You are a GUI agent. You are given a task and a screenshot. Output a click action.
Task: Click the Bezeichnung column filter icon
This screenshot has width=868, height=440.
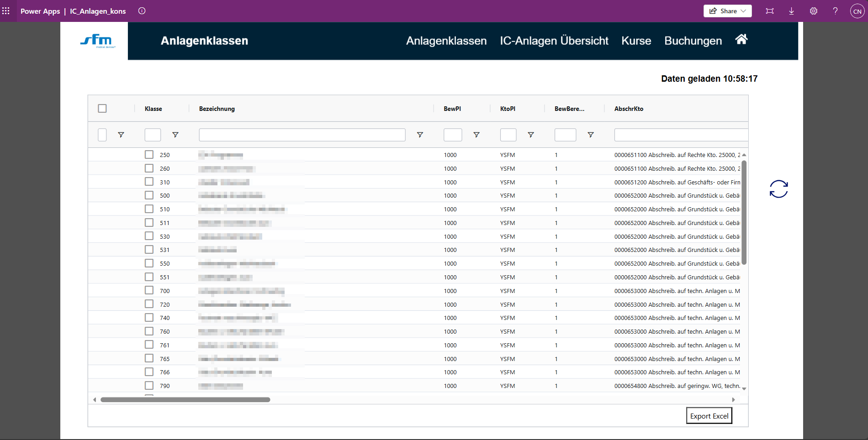point(420,135)
